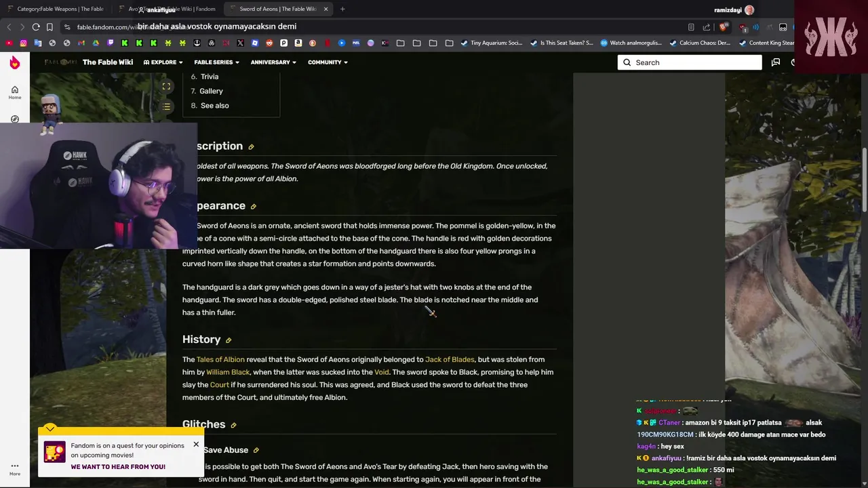Close the Sword of Aeons tab
The image size is (868, 488).
[325, 9]
